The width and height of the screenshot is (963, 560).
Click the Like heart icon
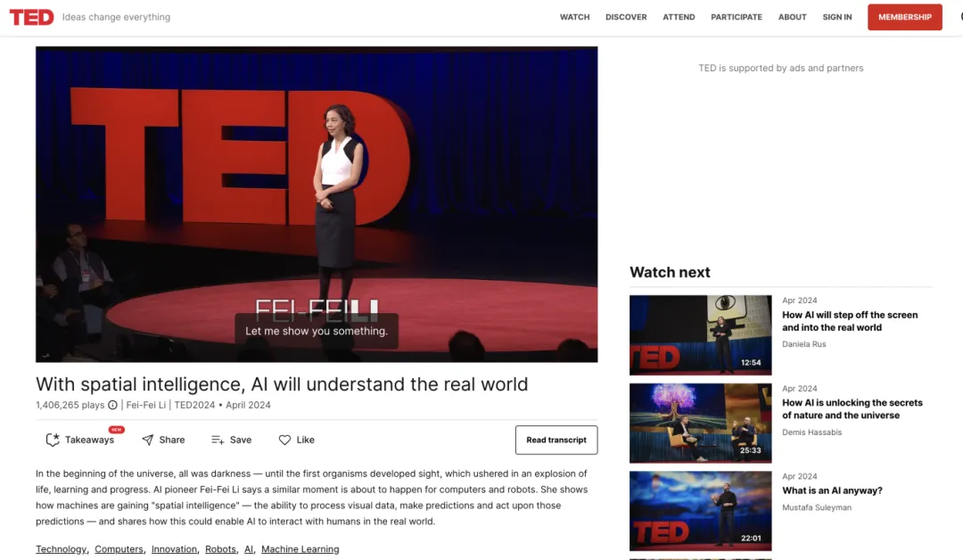pos(284,440)
